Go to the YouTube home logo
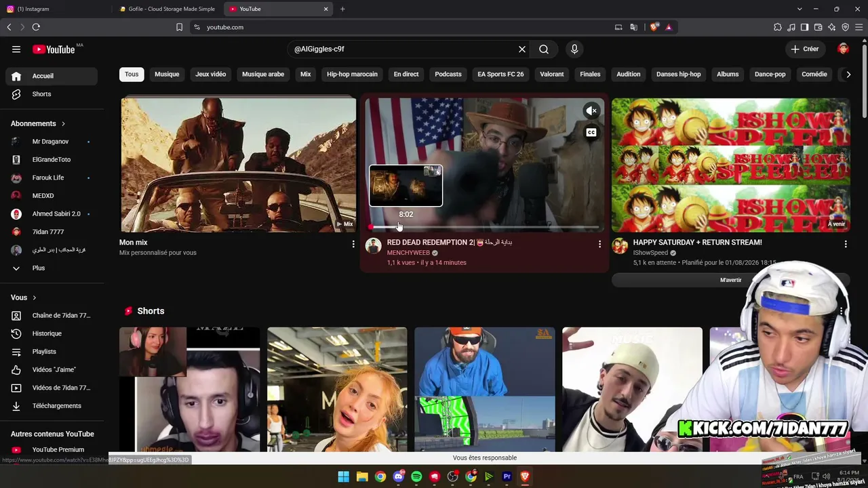This screenshot has width=868, height=488. coord(54,49)
